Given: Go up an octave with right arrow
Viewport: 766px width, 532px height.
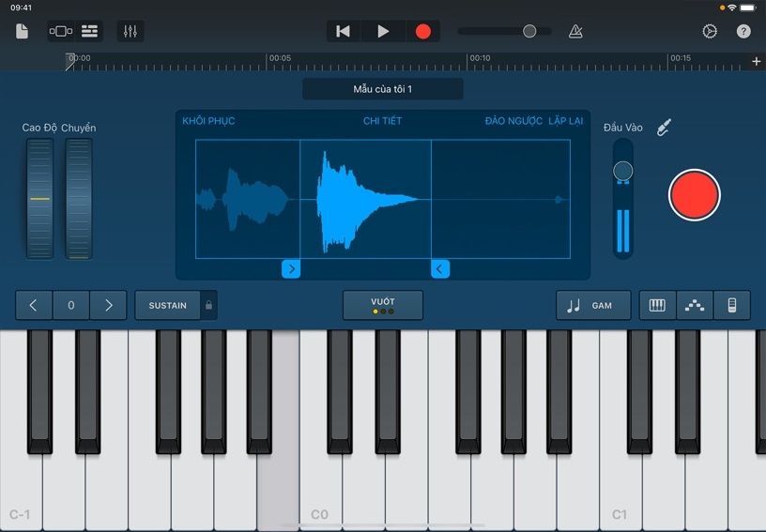Looking at the screenshot, I should [x=108, y=305].
